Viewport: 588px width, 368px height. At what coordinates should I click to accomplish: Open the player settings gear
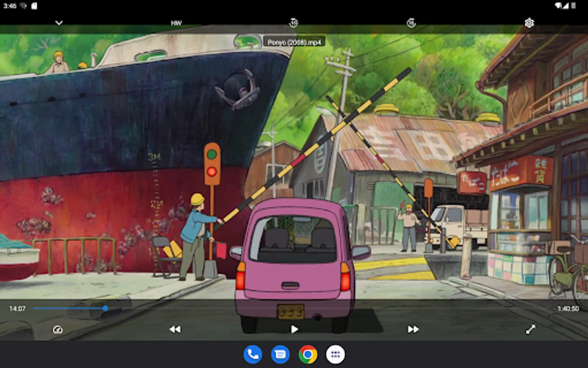[529, 23]
